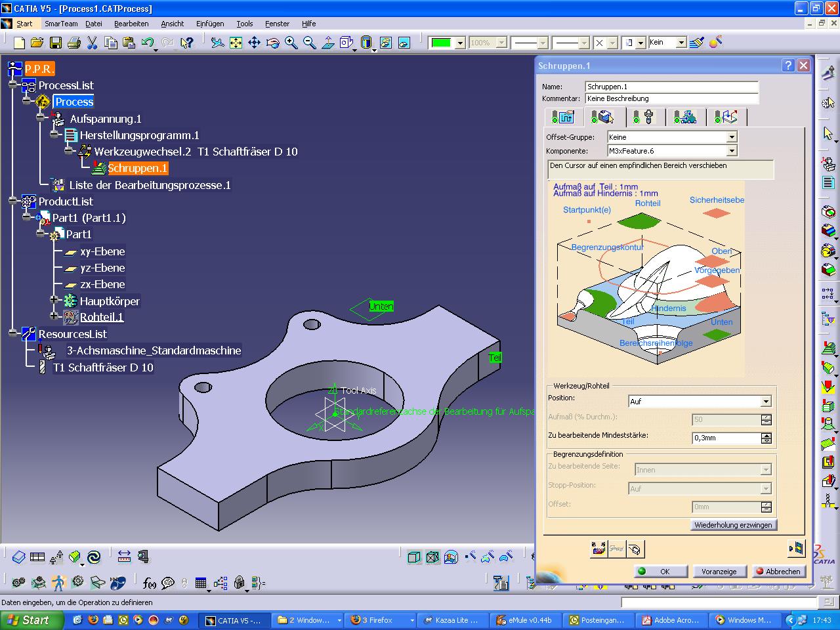Open the Start menu in menu bar

24,24
